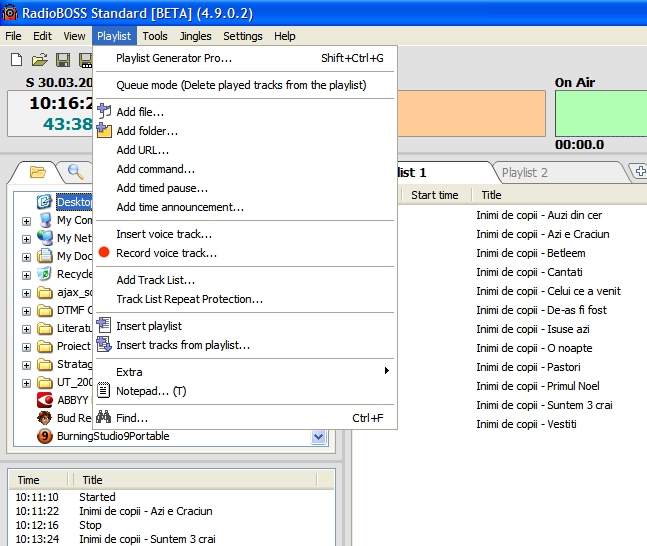Click the Add file music-note icon
The width and height of the screenshot is (647, 546).
pos(104,111)
